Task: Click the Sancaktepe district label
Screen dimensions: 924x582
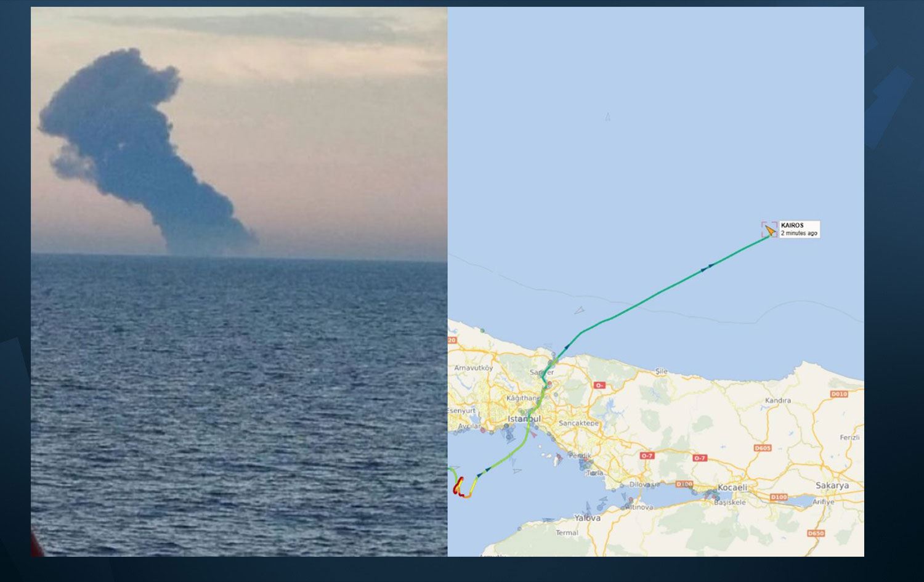Action: click(578, 423)
